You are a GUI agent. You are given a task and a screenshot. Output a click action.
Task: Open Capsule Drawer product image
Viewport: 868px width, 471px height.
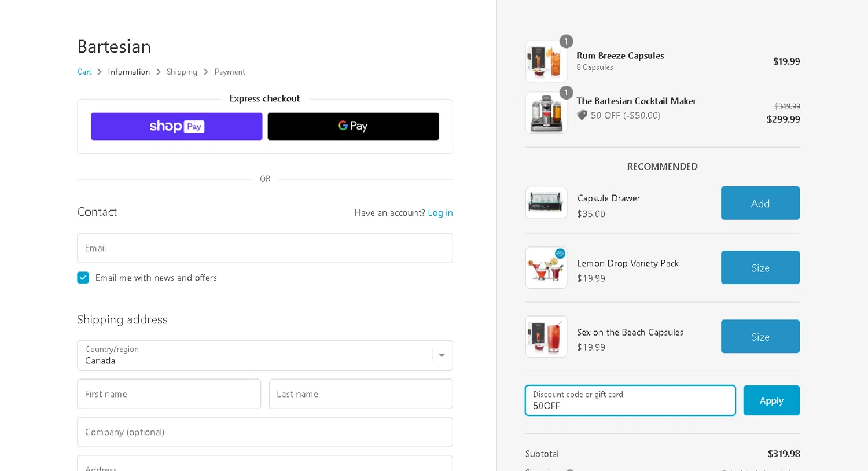(546, 203)
